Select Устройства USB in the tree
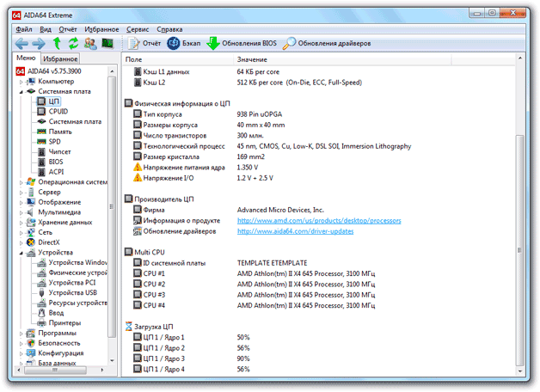 click(x=67, y=292)
